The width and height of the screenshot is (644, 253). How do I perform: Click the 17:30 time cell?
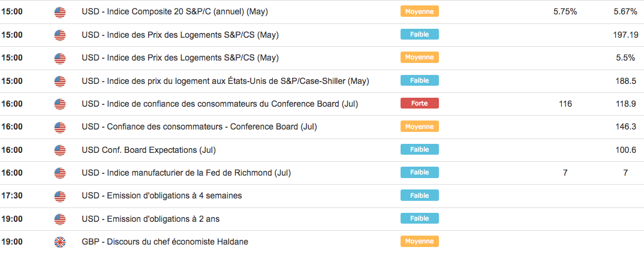coord(12,196)
